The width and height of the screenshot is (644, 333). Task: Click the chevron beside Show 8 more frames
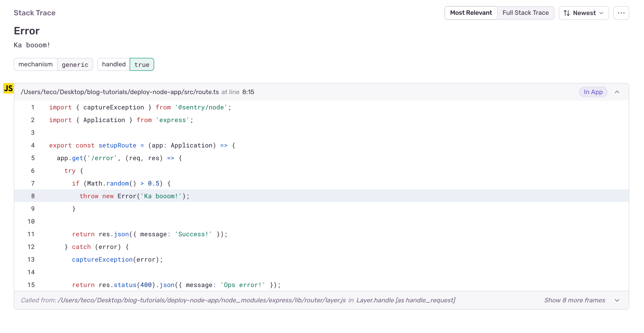(617, 300)
